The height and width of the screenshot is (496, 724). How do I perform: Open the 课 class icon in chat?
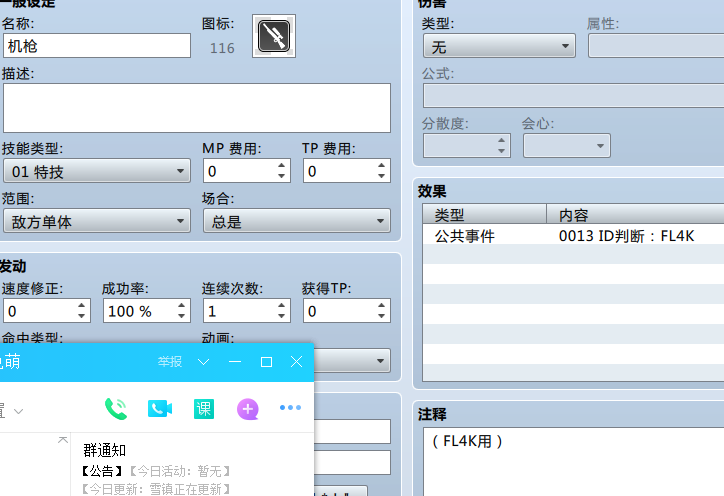[204, 409]
